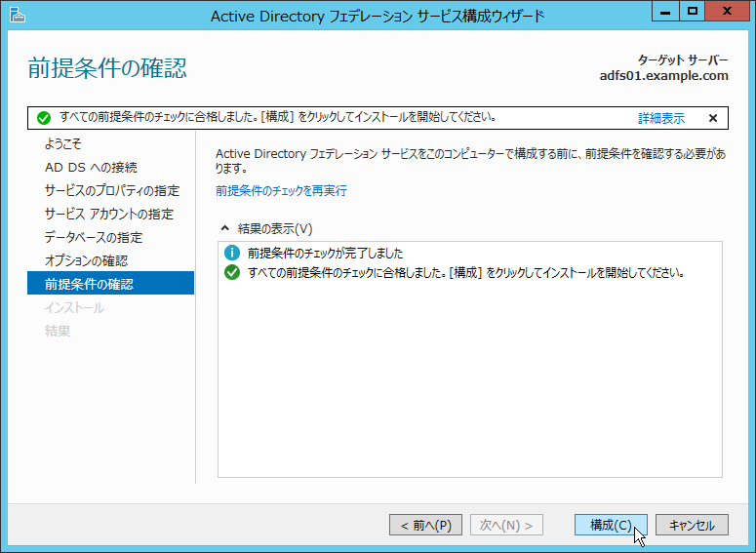Click the 構成(C) button to start install
Screen dimensions: 756x553
coord(611,525)
